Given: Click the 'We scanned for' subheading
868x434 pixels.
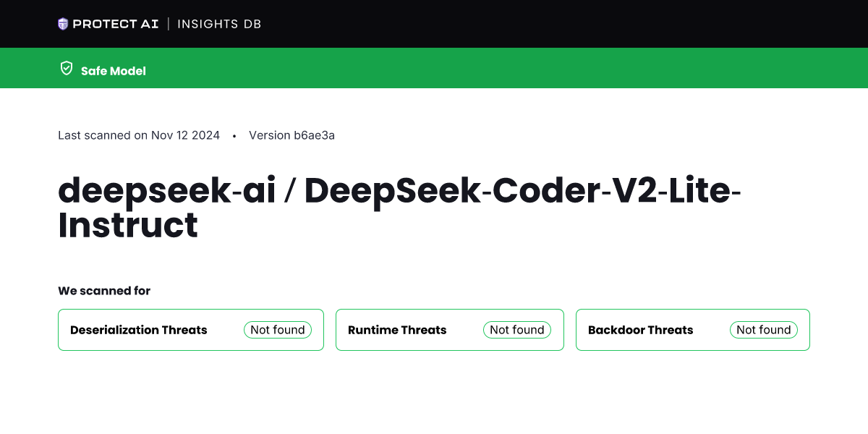Looking at the screenshot, I should pyautogui.click(x=104, y=291).
